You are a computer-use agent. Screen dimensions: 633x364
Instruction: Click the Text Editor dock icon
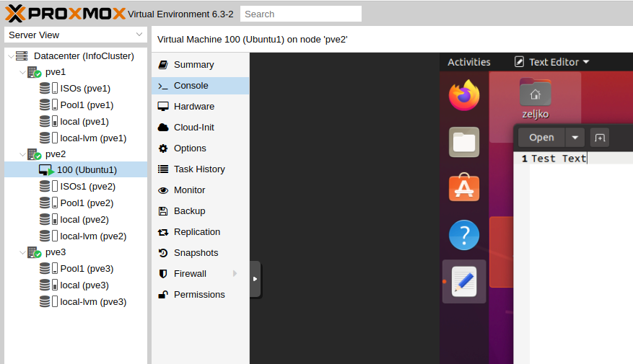pos(464,281)
